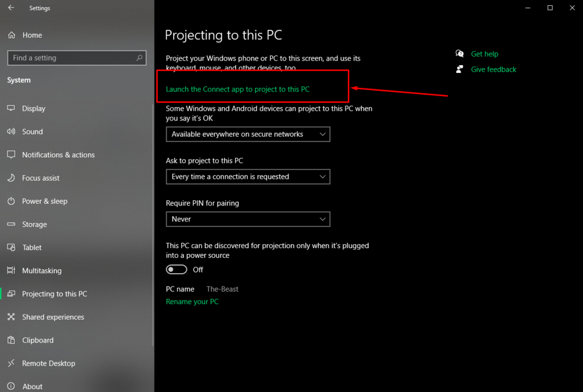583x392 pixels.
Task: Click the Clipboard icon in sidebar
Action: [11, 340]
